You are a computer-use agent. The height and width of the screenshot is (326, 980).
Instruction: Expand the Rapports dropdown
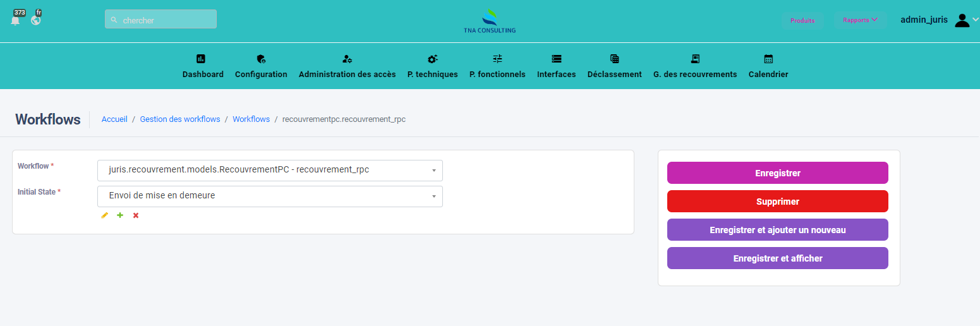(x=860, y=20)
